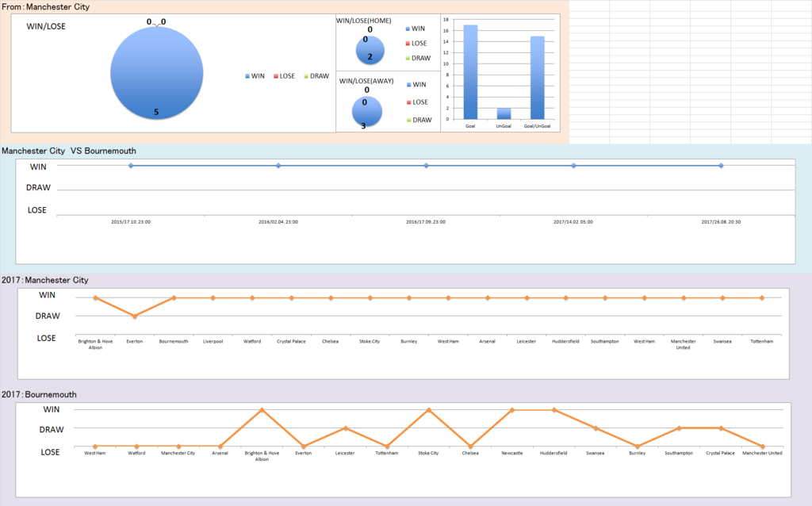Click the Goal bar in the bar chart
Image resolution: width=812 pixels, height=506 pixels.
[470, 72]
